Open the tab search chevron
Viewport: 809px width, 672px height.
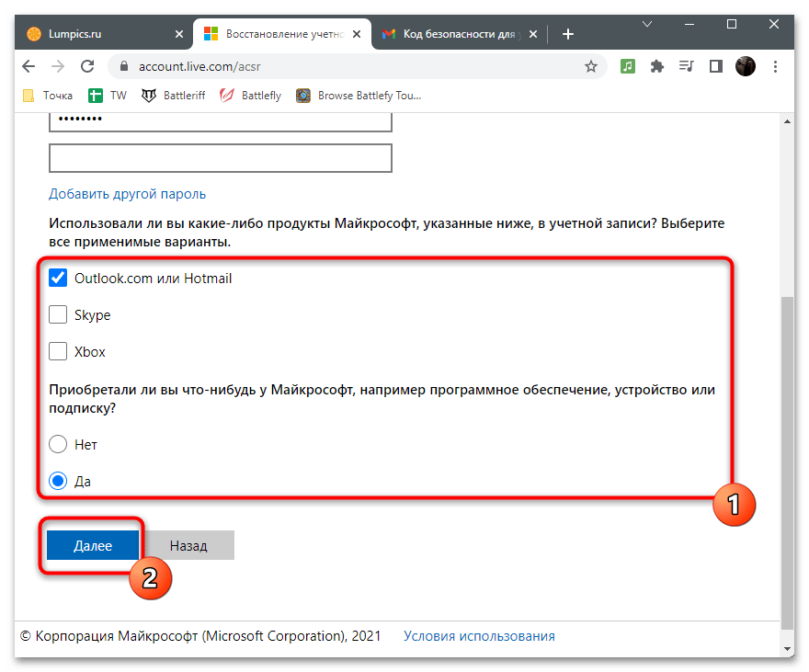point(647,24)
